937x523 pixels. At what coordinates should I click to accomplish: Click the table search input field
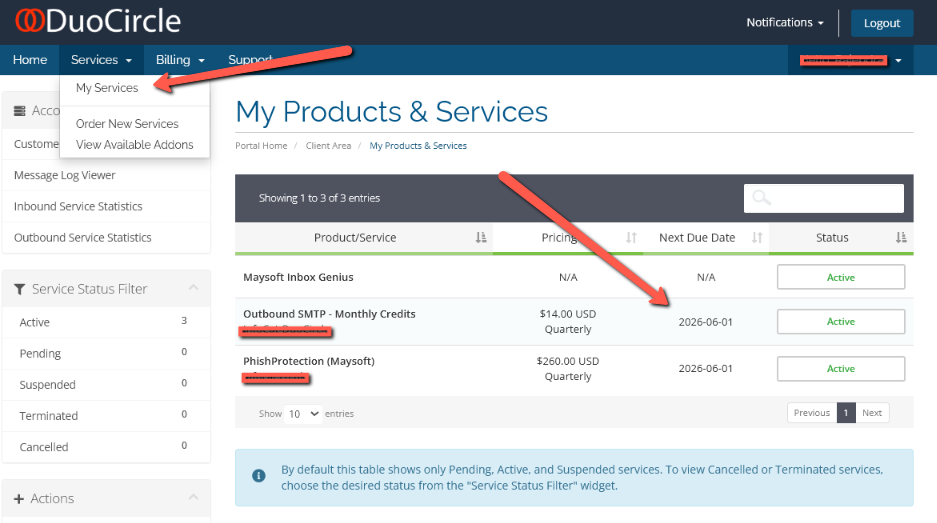point(823,198)
